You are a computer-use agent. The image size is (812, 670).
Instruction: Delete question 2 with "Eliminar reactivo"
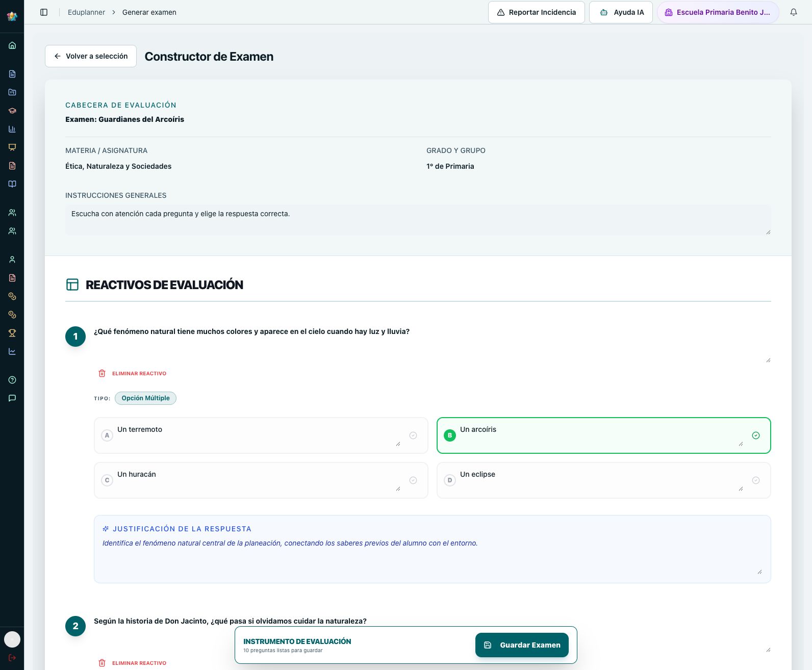coord(132,663)
